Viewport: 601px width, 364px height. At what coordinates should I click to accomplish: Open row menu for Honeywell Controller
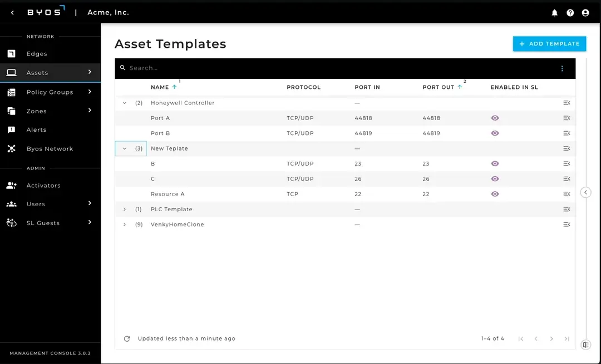566,103
